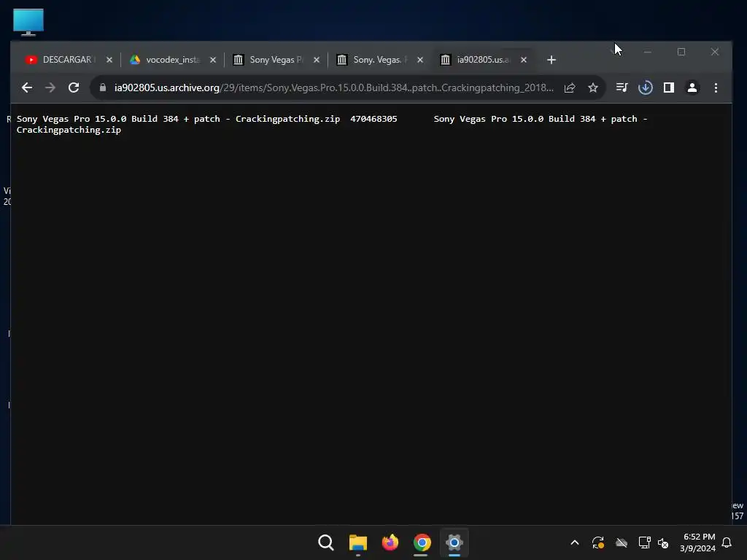Screen dimensions: 747x560
Task: Open Chrome downloads indicator
Action: 646,87
